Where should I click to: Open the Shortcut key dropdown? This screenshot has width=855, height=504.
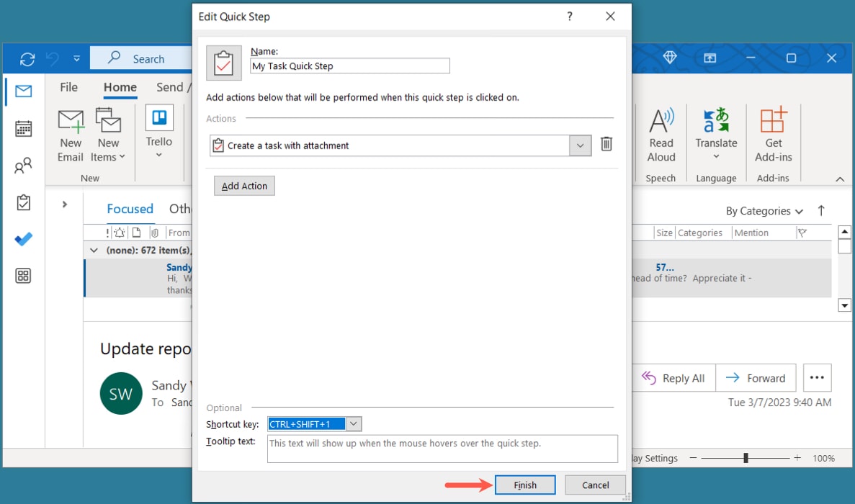[354, 424]
